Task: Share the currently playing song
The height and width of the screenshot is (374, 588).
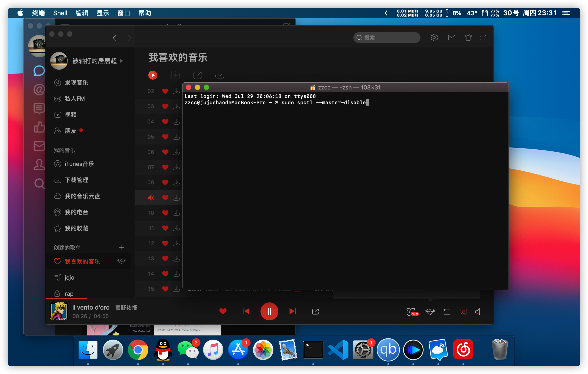Action: 315,311
